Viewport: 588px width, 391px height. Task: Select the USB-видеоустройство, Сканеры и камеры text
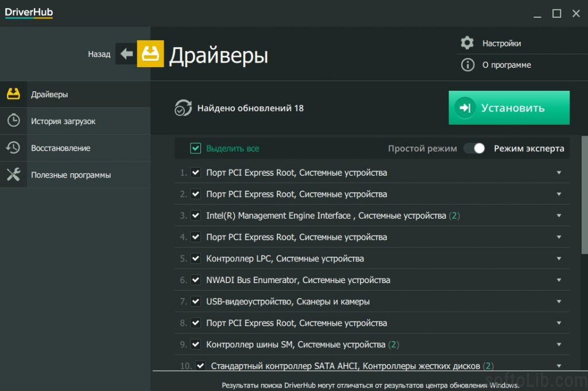(288, 301)
